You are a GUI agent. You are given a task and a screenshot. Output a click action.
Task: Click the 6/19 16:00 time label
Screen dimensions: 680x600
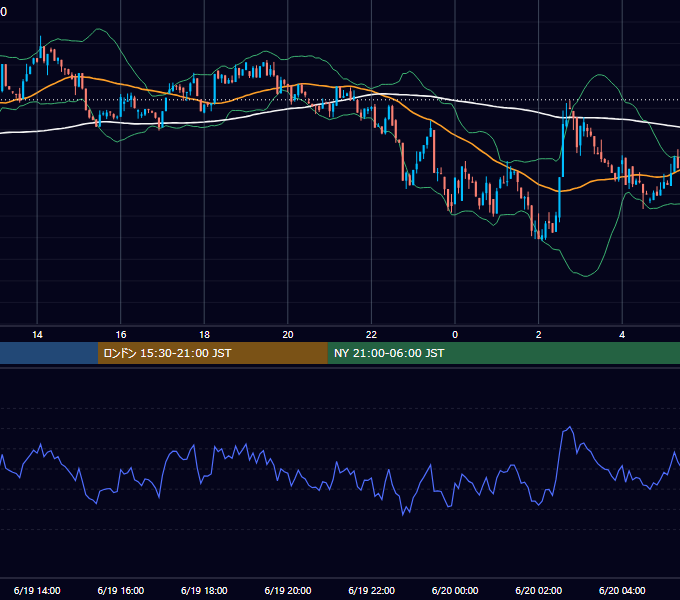pos(121,590)
